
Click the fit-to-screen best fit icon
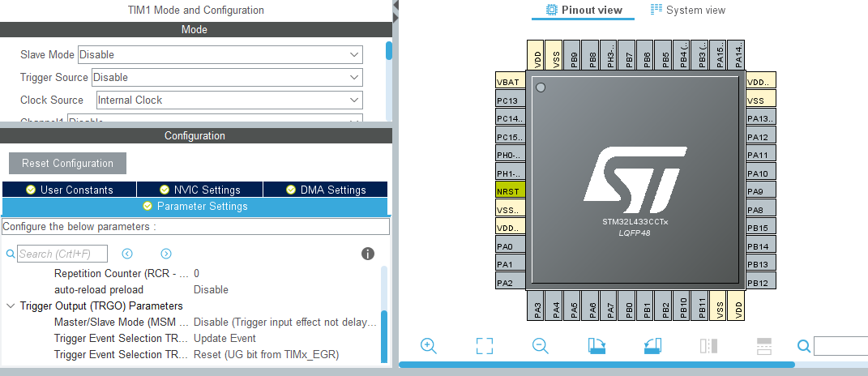pos(485,346)
